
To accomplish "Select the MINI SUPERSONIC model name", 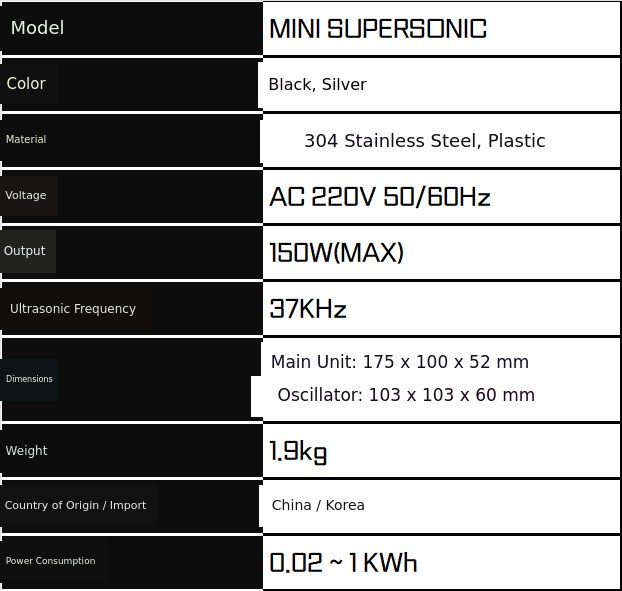I will point(378,28).
